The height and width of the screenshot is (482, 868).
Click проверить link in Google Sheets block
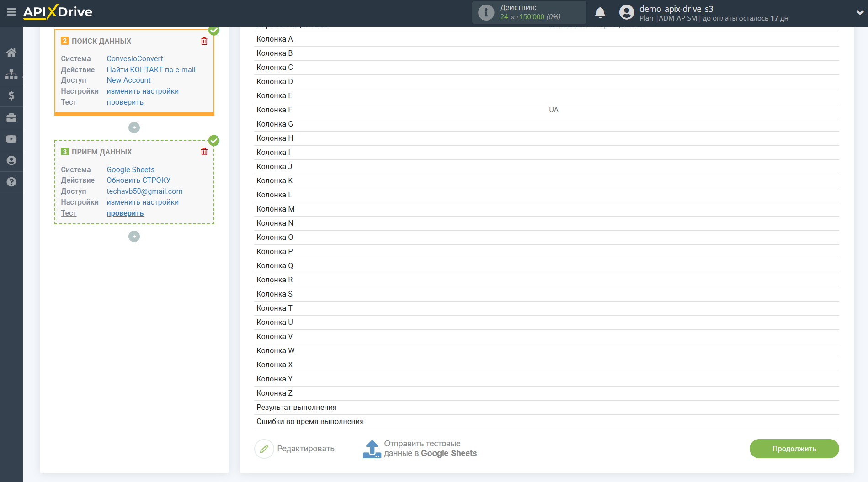tap(125, 213)
